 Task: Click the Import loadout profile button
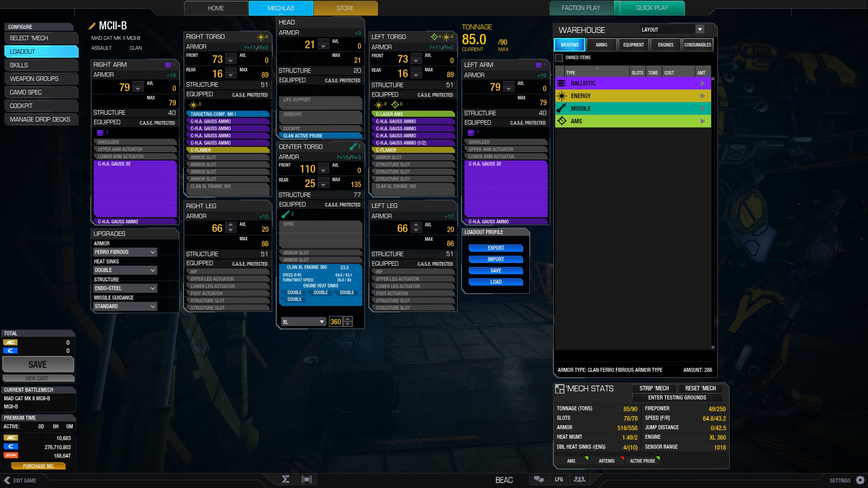click(x=496, y=259)
